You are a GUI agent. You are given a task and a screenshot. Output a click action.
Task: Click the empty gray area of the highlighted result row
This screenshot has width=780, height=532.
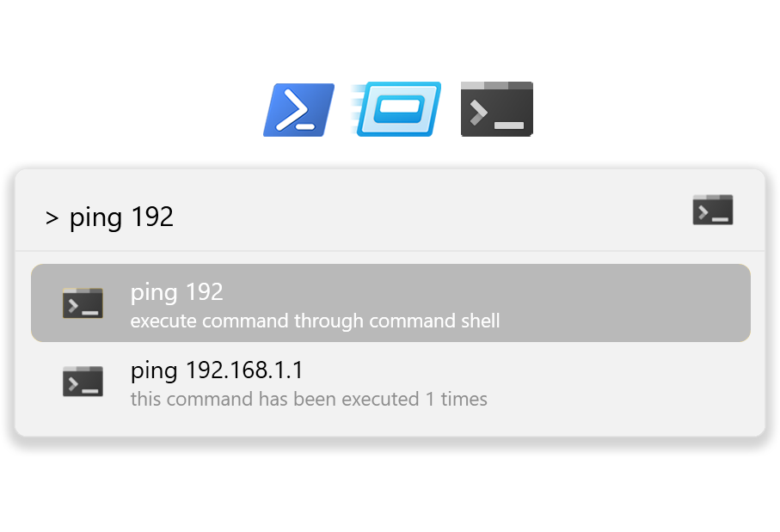[622, 303]
